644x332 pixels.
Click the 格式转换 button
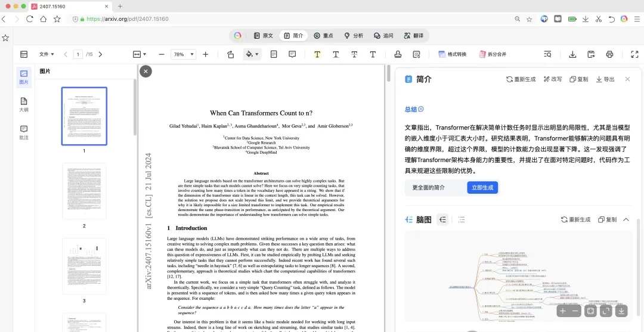[x=452, y=54]
